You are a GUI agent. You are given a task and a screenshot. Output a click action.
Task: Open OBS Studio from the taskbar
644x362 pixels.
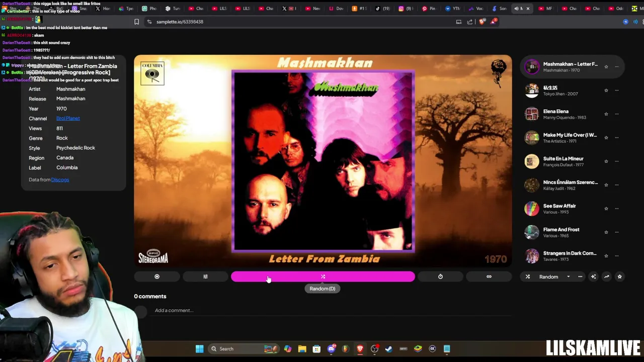pos(374,348)
